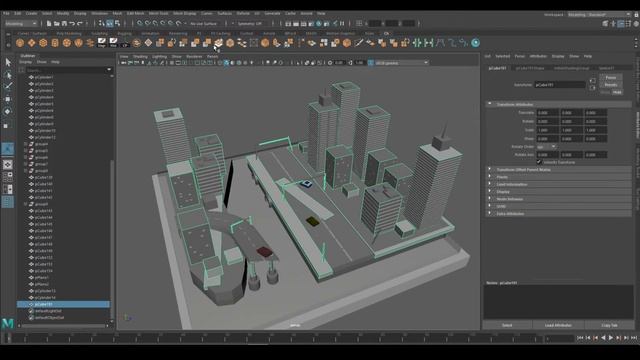Open the viewport Shading menu
Screen dimensions: 640x360
click(x=140, y=56)
